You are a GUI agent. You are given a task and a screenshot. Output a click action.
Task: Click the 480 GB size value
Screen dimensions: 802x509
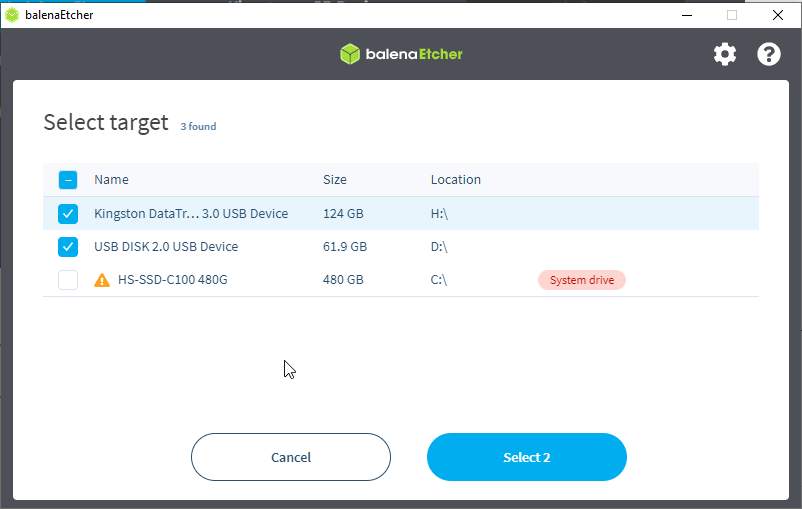point(343,280)
